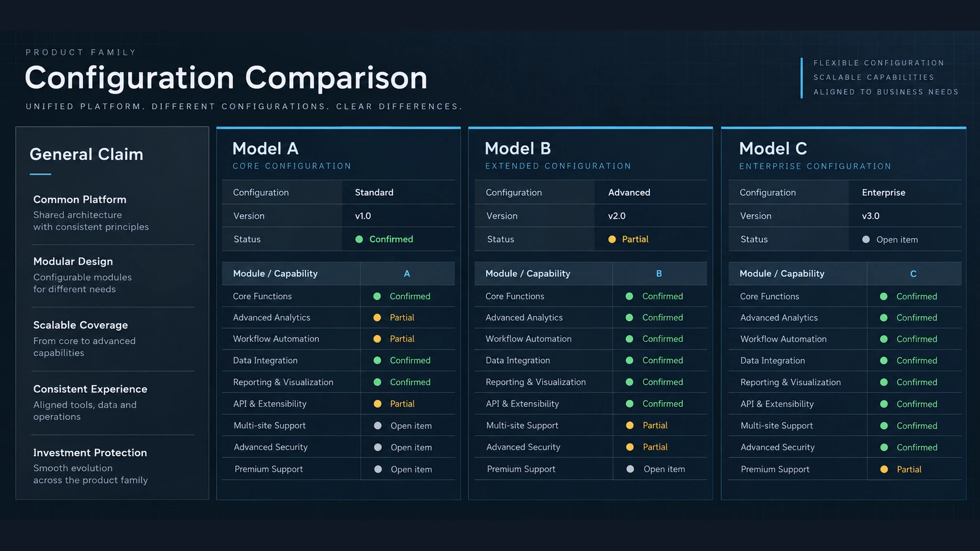Select 'Modular Design' in General Claim panel
Viewport: 980px width, 551px height.
[x=73, y=262]
